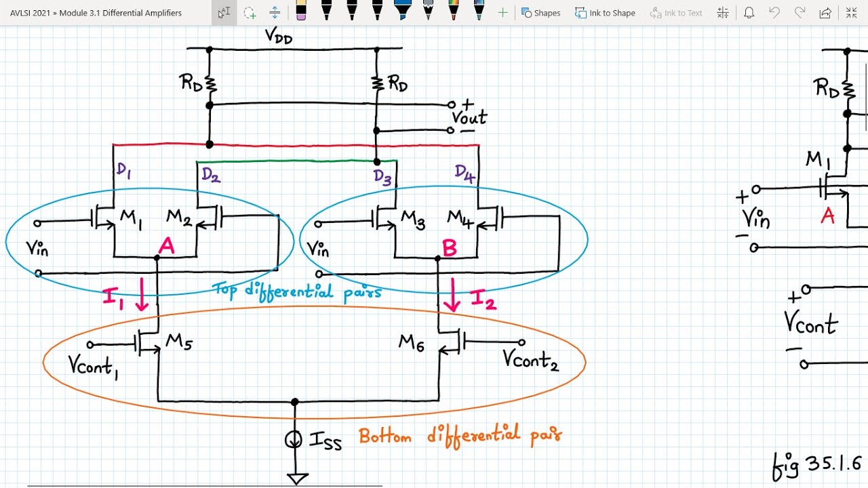
Task: Open the Shapes gallery
Action: click(x=540, y=13)
